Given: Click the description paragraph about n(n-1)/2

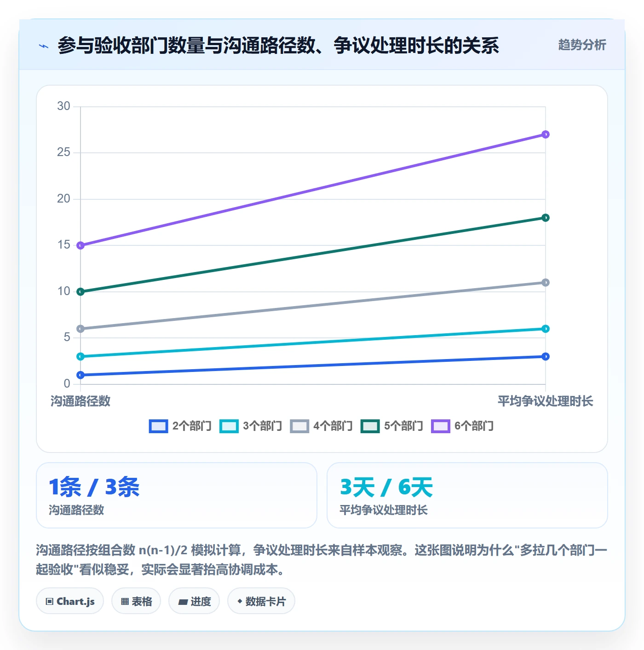Looking at the screenshot, I should click(x=322, y=560).
